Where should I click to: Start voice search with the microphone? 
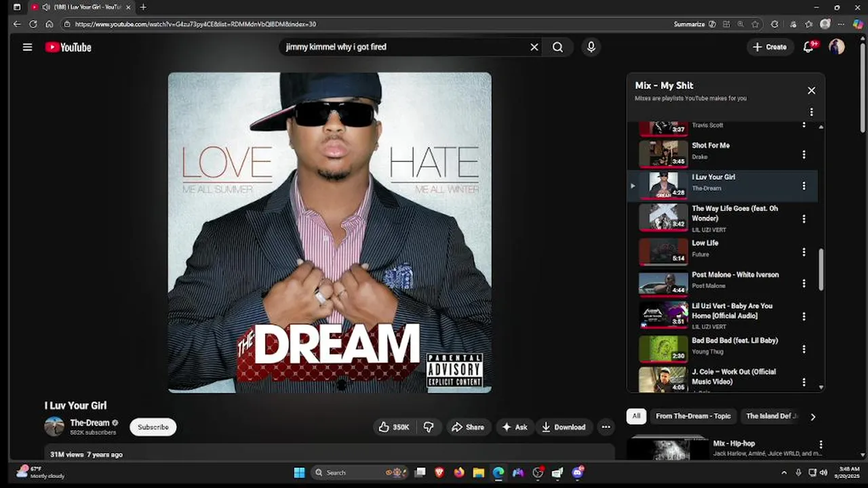[591, 47]
